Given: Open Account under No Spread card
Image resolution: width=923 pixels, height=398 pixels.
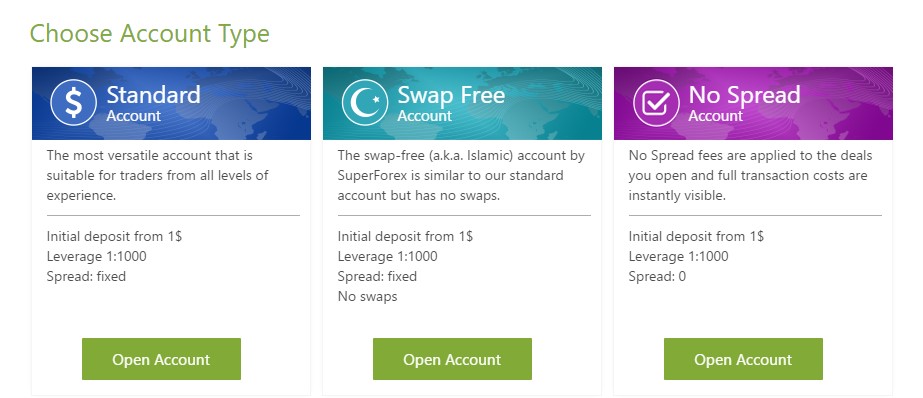Looking at the screenshot, I should point(743,359).
